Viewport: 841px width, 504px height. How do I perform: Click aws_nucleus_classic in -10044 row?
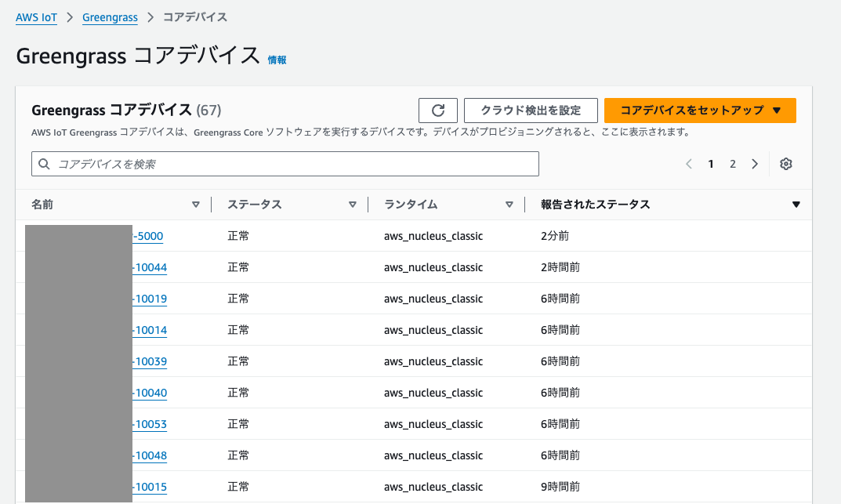433,267
